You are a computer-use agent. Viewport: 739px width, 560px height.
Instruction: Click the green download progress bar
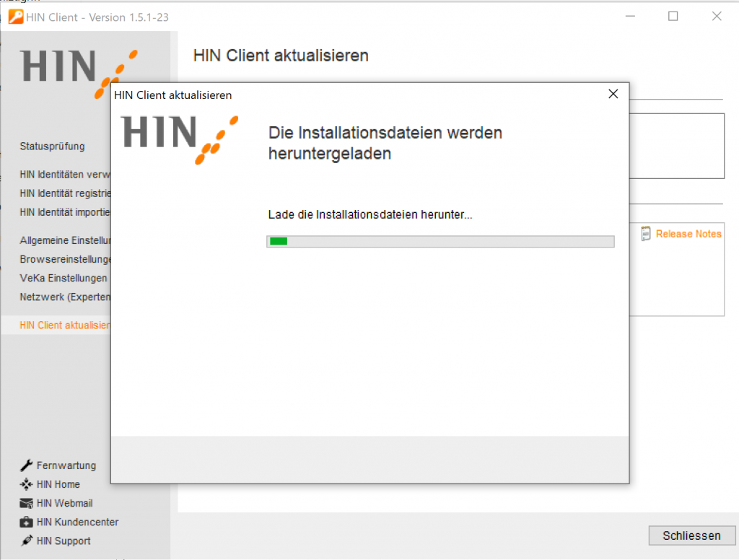[440, 241]
